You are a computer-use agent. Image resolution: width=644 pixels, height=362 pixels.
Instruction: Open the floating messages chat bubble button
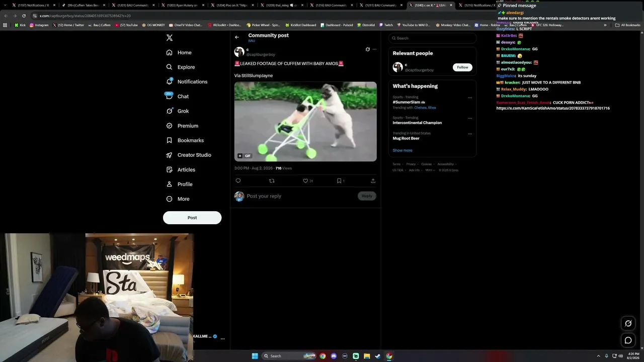(x=628, y=340)
